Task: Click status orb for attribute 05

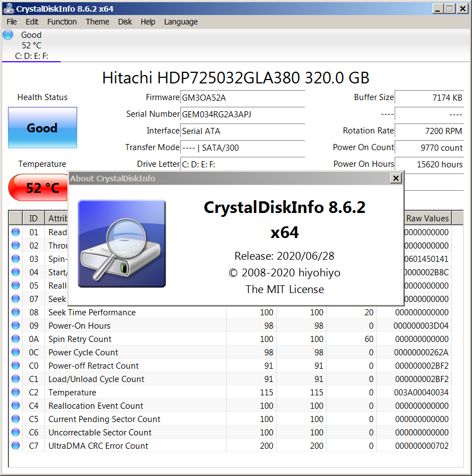Action: (16, 285)
